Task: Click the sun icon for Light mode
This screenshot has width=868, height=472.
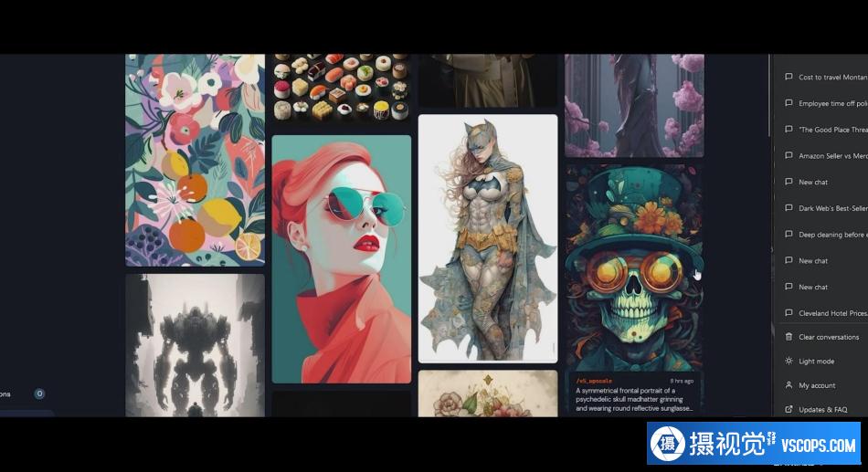Action: point(789,361)
